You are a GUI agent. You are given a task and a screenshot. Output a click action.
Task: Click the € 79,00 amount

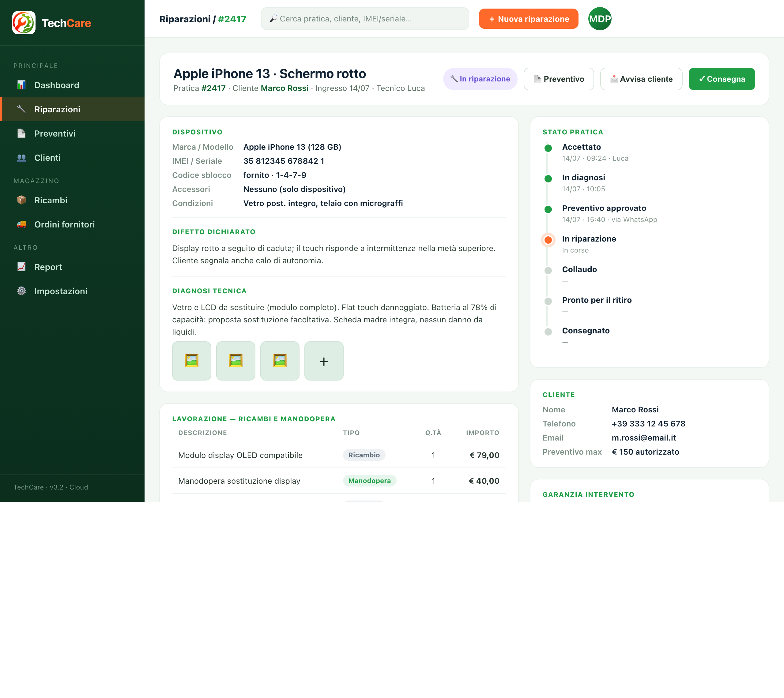[484, 455]
